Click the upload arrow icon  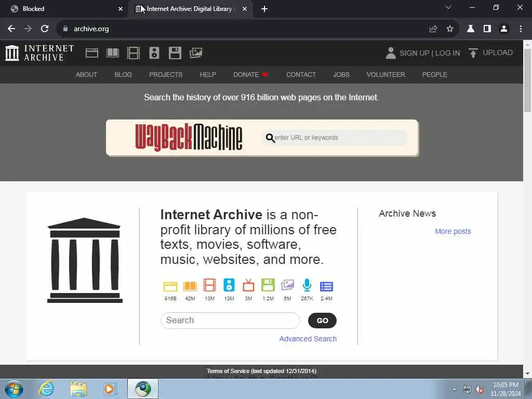point(473,52)
